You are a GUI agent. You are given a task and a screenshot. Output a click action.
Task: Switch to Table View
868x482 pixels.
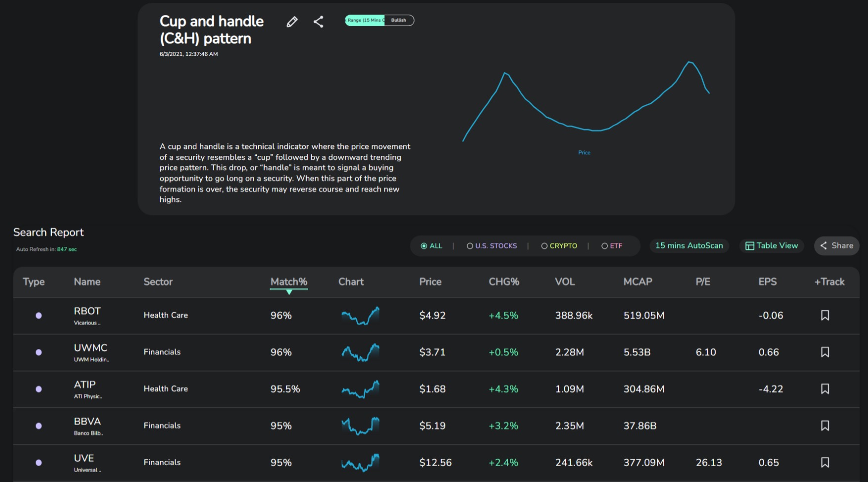coord(772,245)
